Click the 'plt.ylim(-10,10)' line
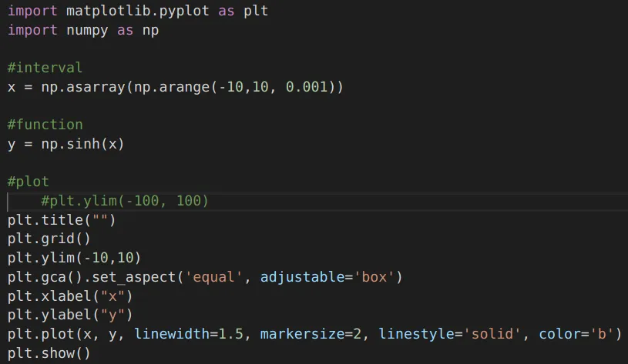The image size is (628, 364). coord(75,258)
